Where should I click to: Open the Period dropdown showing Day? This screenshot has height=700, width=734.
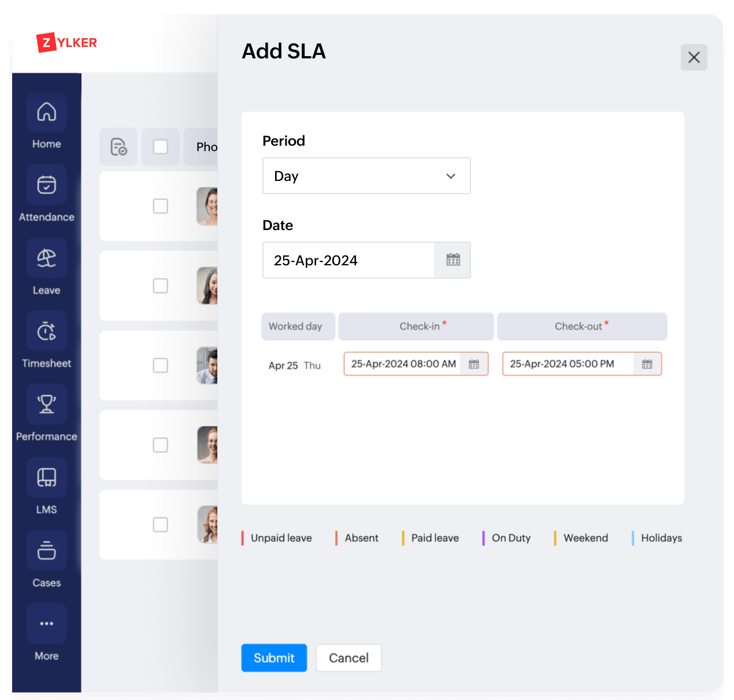[x=366, y=176]
